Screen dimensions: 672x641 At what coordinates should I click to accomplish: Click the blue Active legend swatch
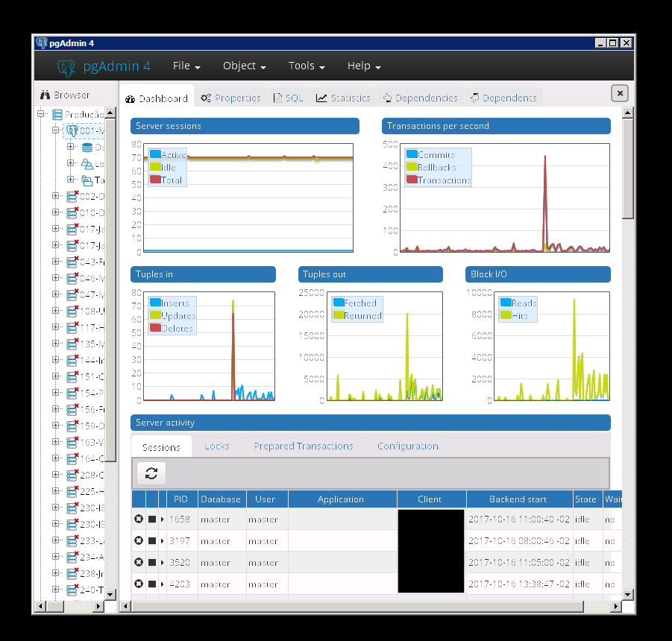(x=155, y=155)
